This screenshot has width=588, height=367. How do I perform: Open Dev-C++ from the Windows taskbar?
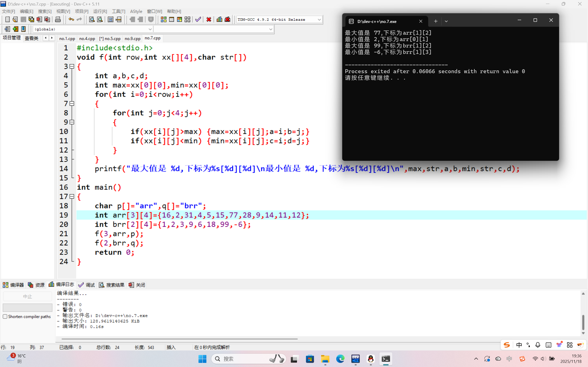click(x=356, y=359)
